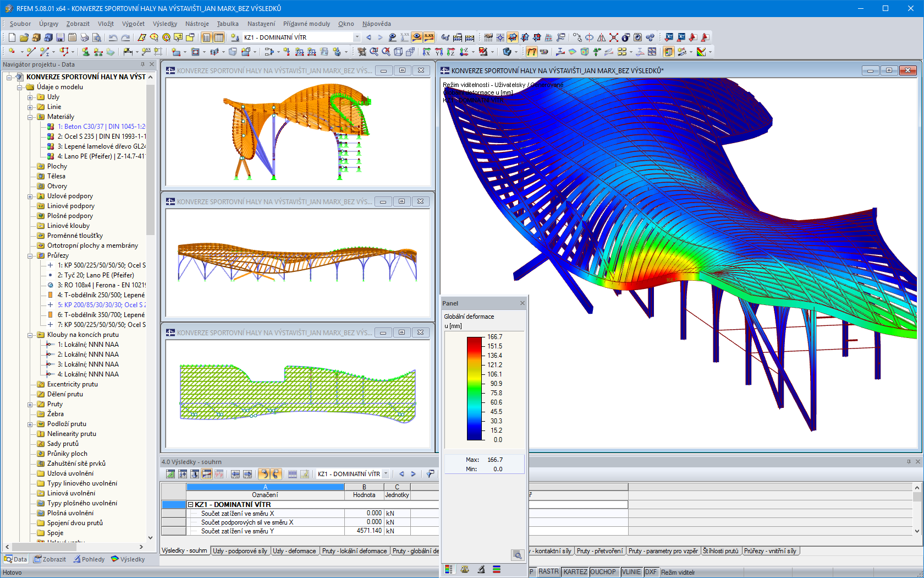Set view in X direction icon
Image resolution: width=924 pixels, height=578 pixels.
[x=427, y=52]
